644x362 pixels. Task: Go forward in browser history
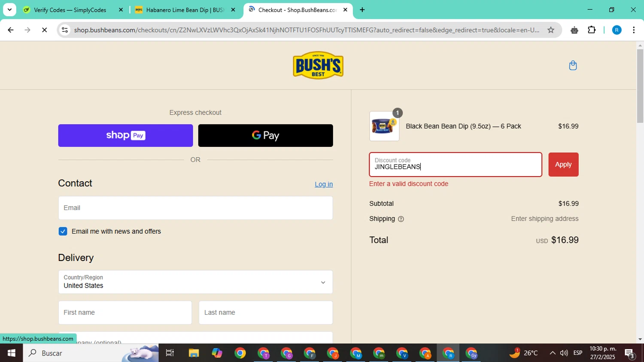27,30
